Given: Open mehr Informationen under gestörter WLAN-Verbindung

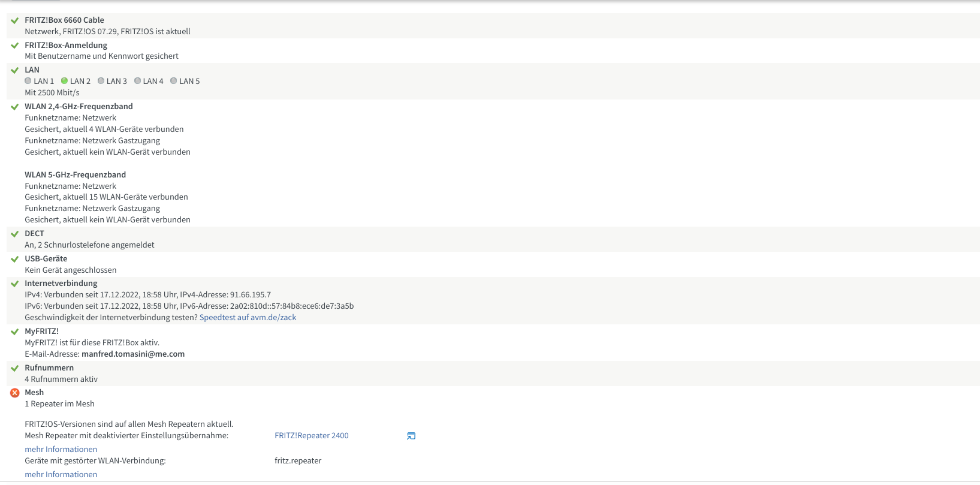Looking at the screenshot, I should 61,474.
